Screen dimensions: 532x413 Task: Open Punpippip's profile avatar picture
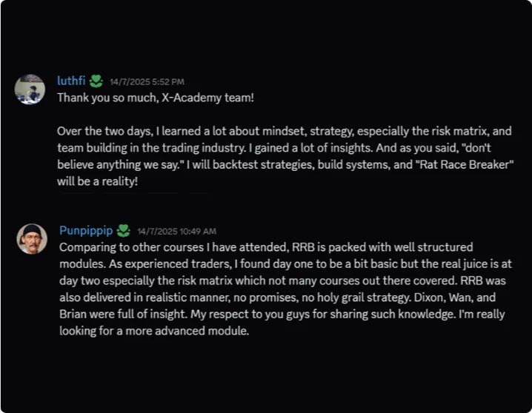pos(32,239)
